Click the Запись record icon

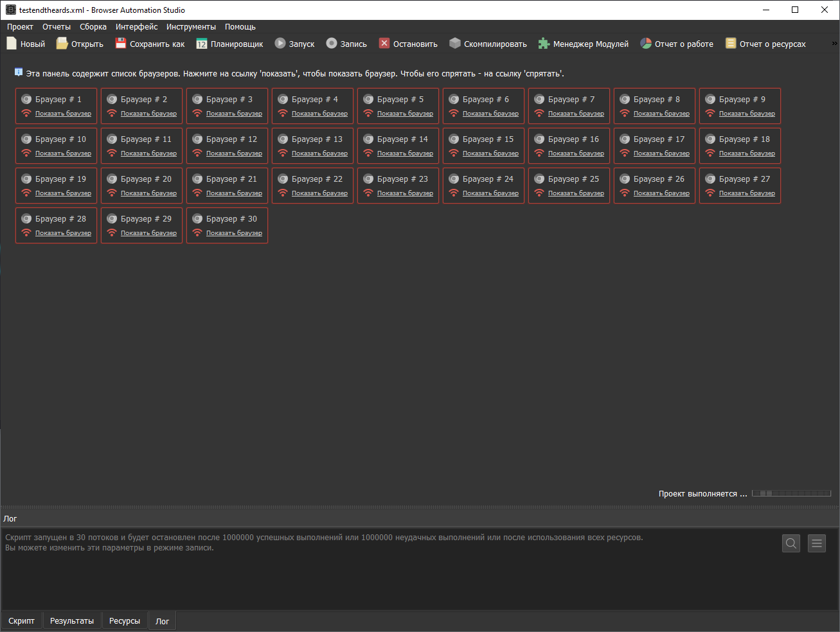tap(332, 44)
